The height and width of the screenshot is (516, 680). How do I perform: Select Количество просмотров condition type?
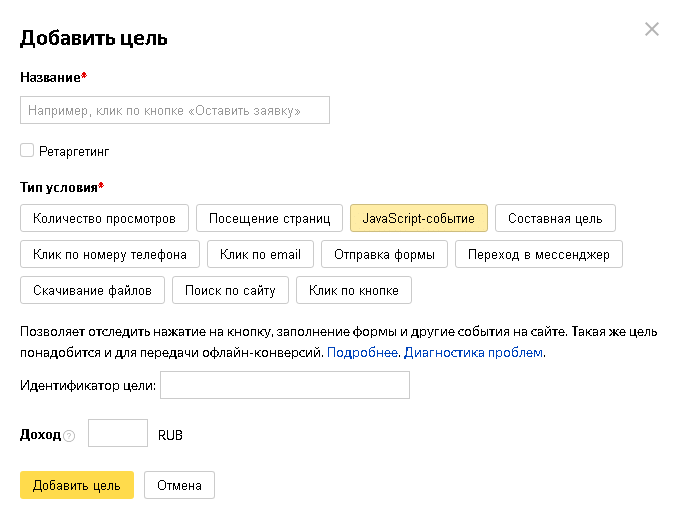(x=104, y=218)
